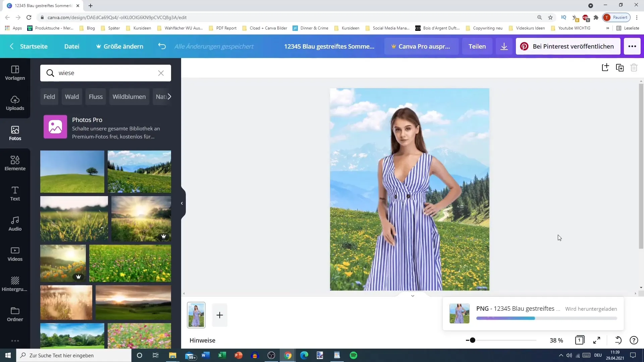The width and height of the screenshot is (644, 362).
Task: Open the Chrome extensions puzzle icon
Action: point(596,17)
